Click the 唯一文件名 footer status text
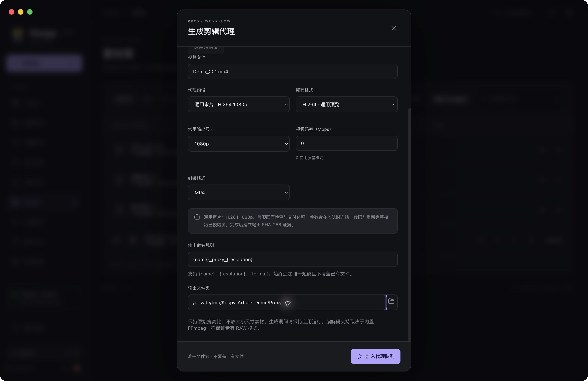588x381 pixels. pyautogui.click(x=216, y=357)
